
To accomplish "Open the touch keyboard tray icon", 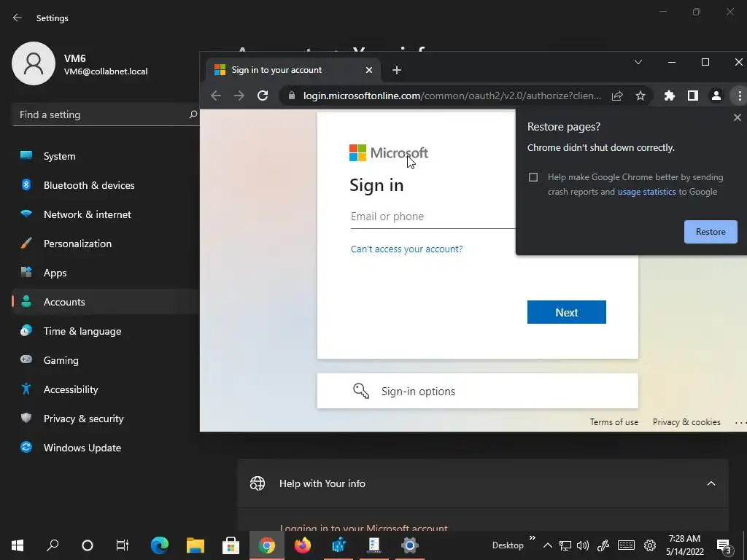I will point(626,545).
